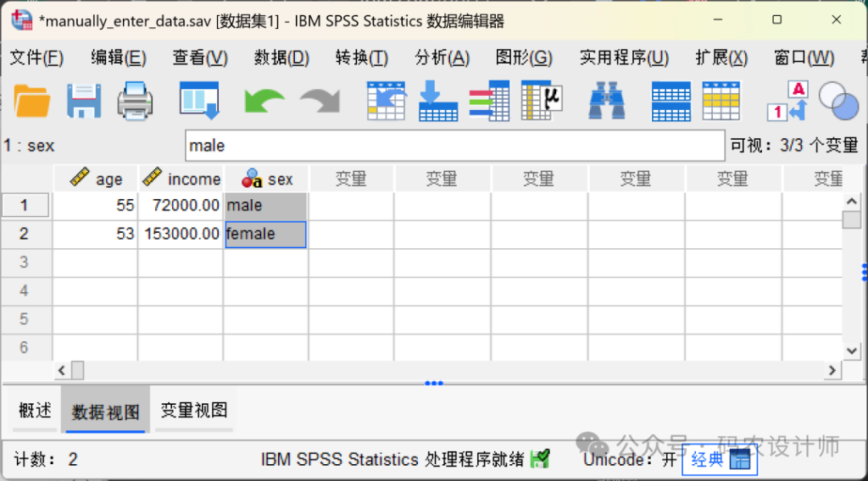Open the recall recent dialogs icon

pos(199,101)
